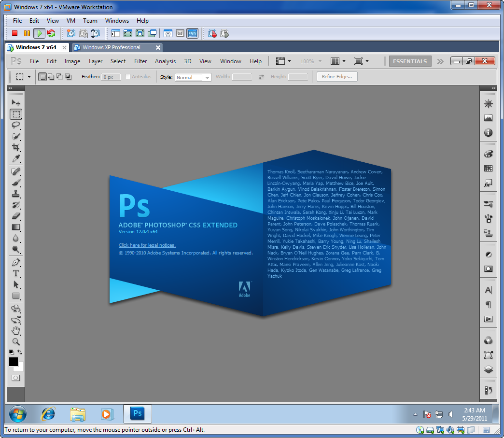The height and width of the screenshot is (438, 504).
Task: Select the Lasso tool
Action: tap(16, 125)
